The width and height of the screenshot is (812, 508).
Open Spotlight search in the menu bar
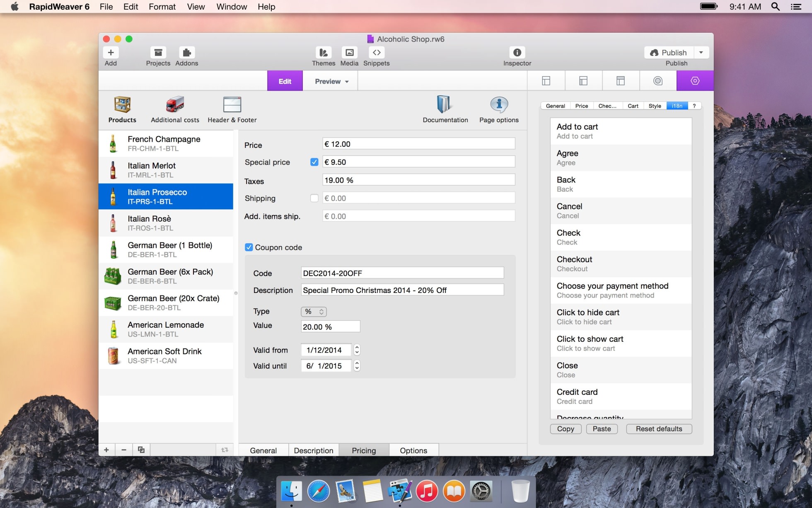coord(775,7)
